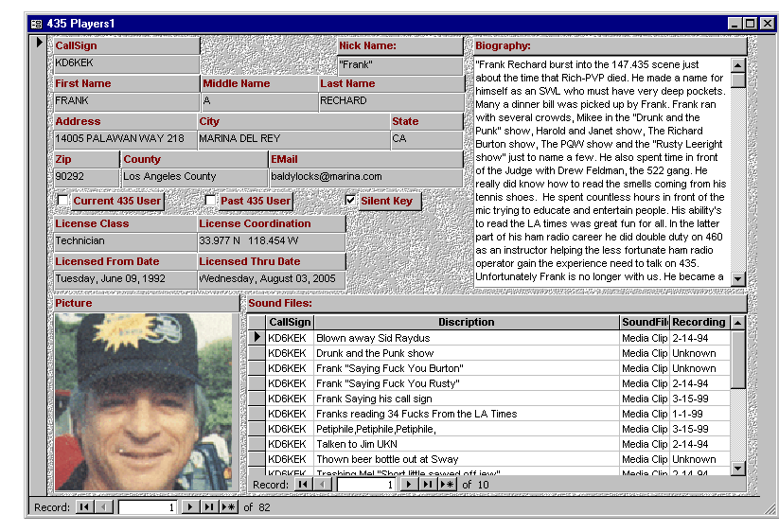
Task: Add new sound file record
Action: (x=447, y=485)
